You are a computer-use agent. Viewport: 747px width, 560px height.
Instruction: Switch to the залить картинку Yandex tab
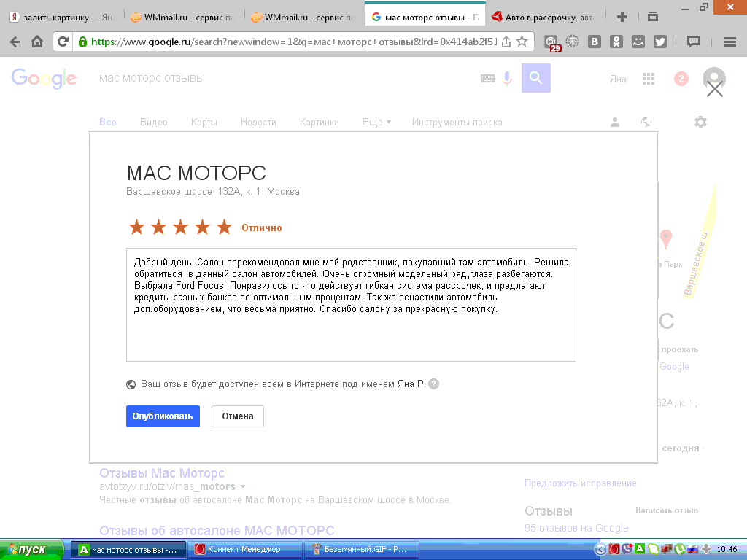[x=63, y=17]
